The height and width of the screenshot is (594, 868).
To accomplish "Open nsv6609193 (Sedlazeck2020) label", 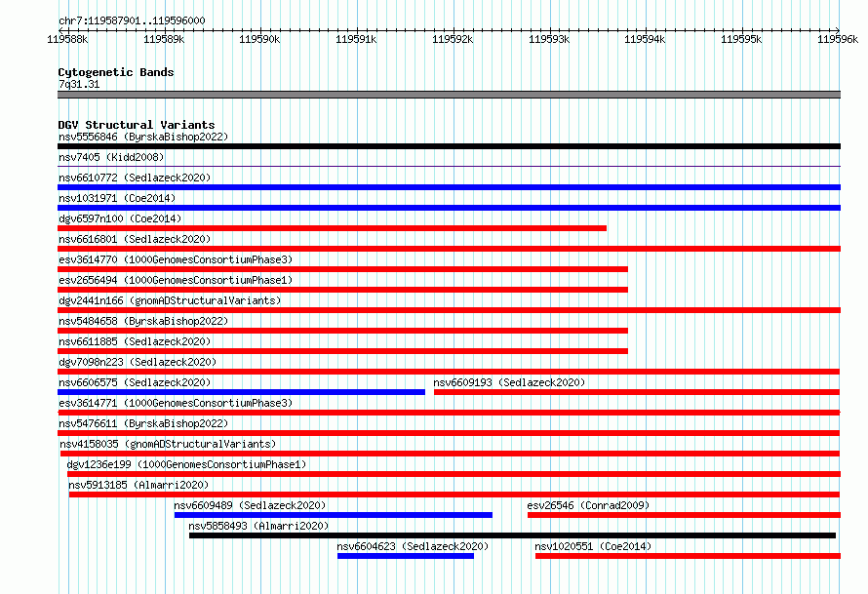I will (x=509, y=382).
